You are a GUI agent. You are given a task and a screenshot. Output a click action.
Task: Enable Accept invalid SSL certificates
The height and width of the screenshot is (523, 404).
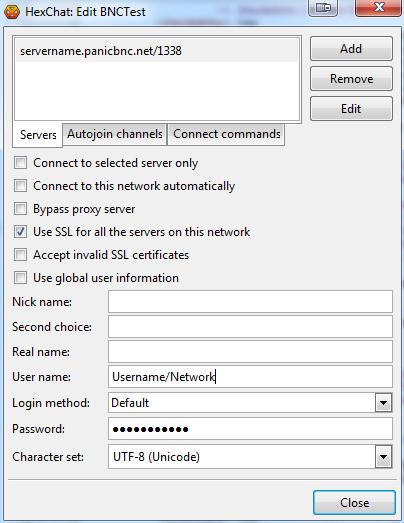coord(20,255)
